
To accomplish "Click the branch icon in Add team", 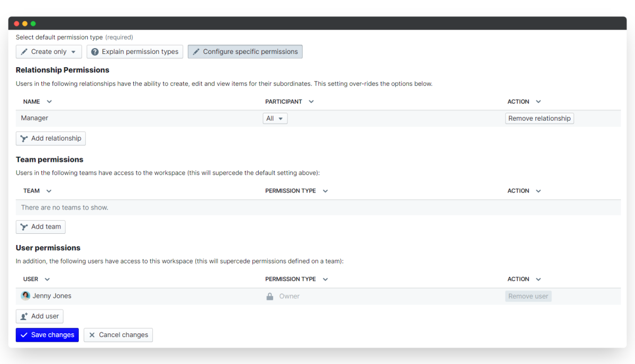I will tap(24, 227).
